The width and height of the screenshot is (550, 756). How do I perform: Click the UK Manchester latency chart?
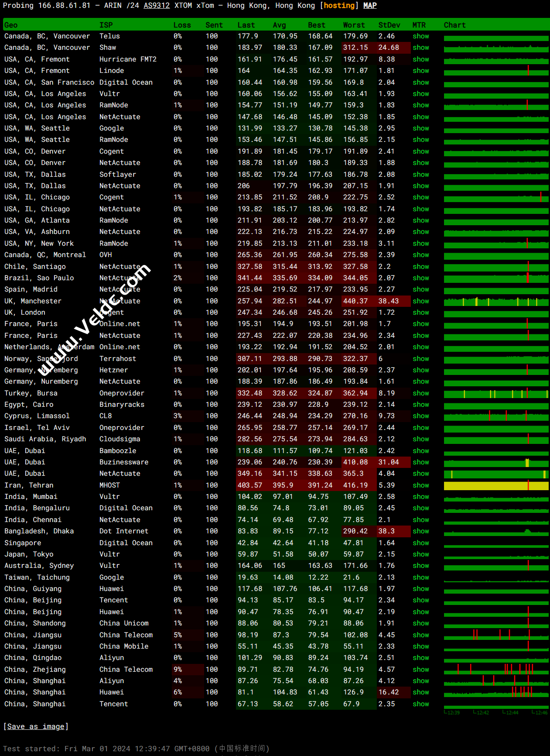496,301
